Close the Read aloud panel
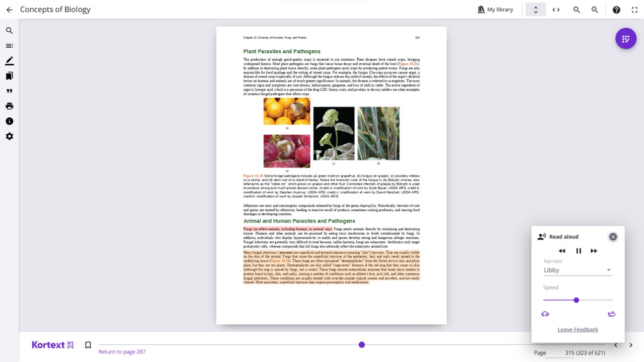 point(613,237)
